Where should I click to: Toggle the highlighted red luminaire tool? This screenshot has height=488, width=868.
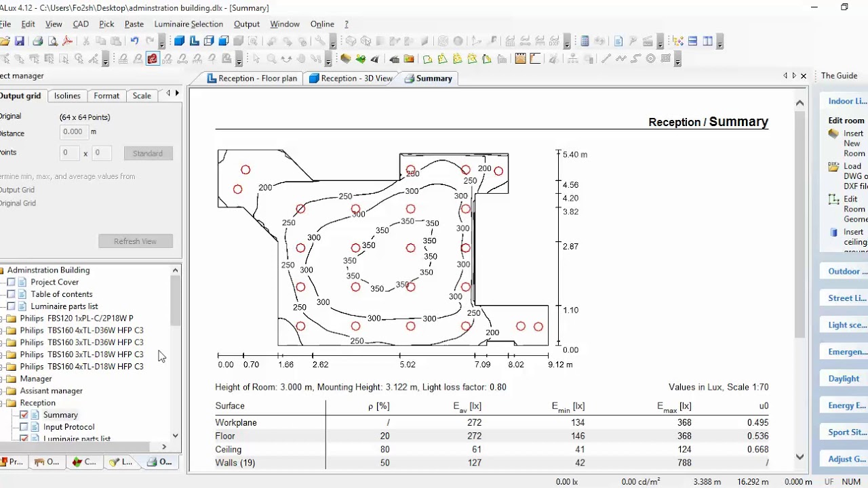[153, 59]
